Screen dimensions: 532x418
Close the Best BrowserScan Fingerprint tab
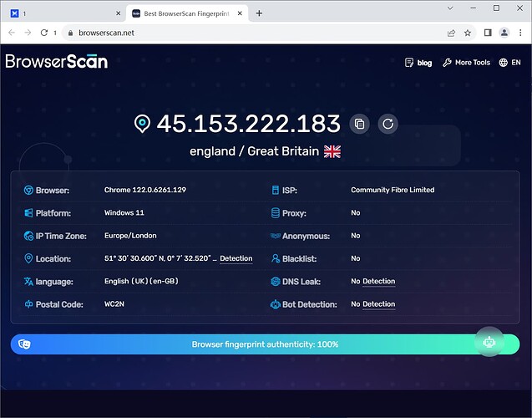240,13
